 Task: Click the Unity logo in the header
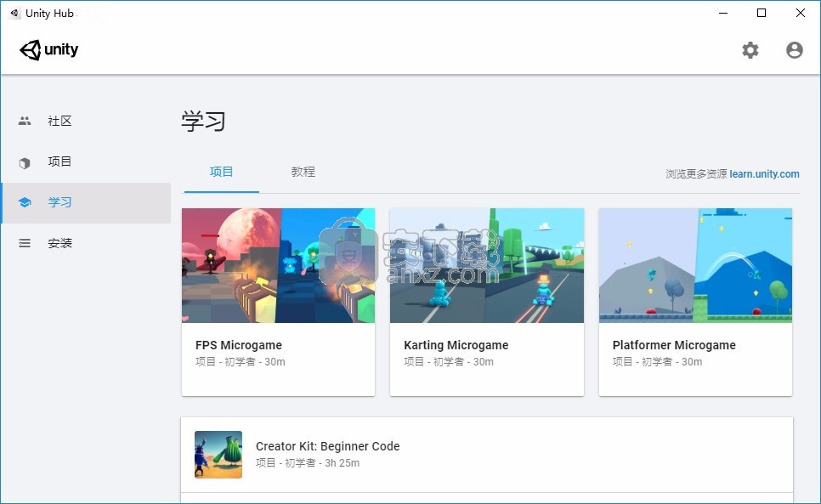48,50
